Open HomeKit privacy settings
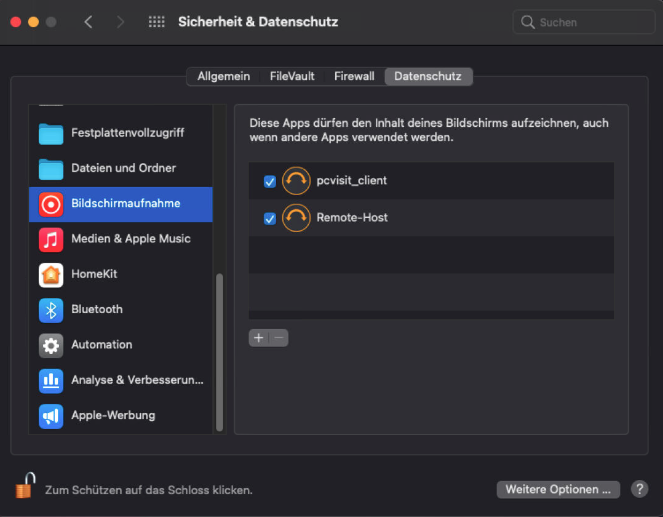Viewport: 663px width, 517px height. pos(95,274)
